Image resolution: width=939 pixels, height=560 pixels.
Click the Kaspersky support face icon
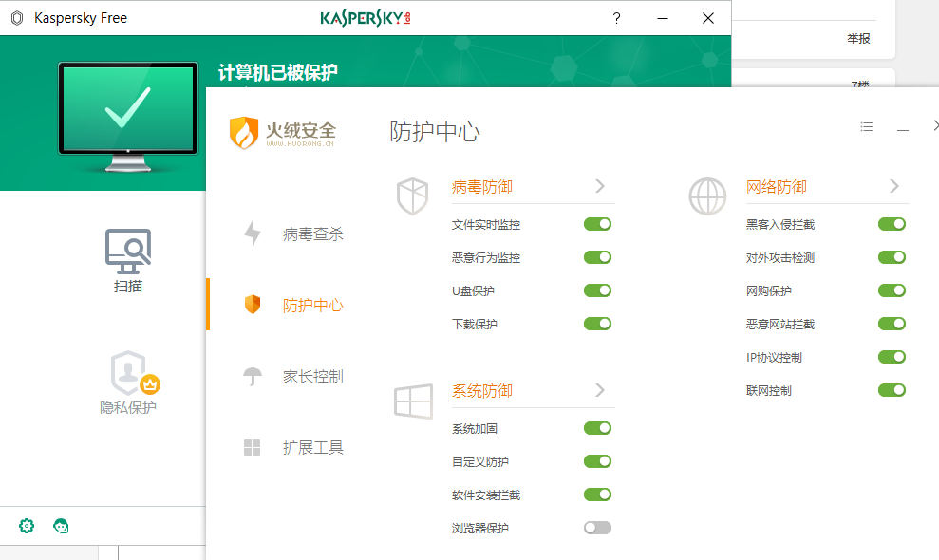(x=62, y=526)
